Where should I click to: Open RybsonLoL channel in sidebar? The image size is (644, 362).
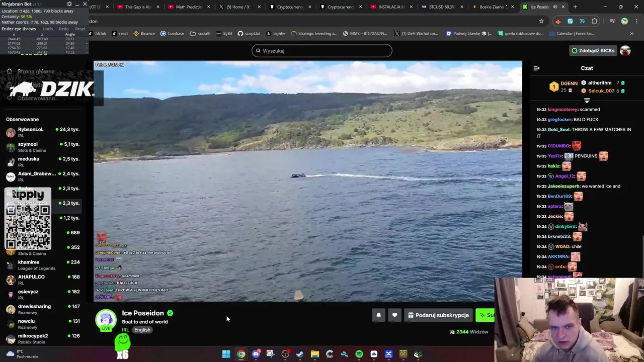point(43,132)
